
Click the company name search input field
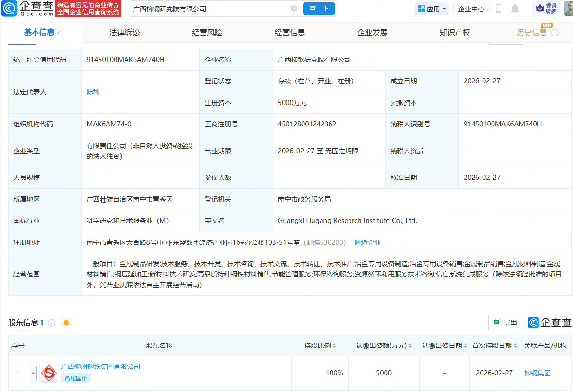pos(208,9)
